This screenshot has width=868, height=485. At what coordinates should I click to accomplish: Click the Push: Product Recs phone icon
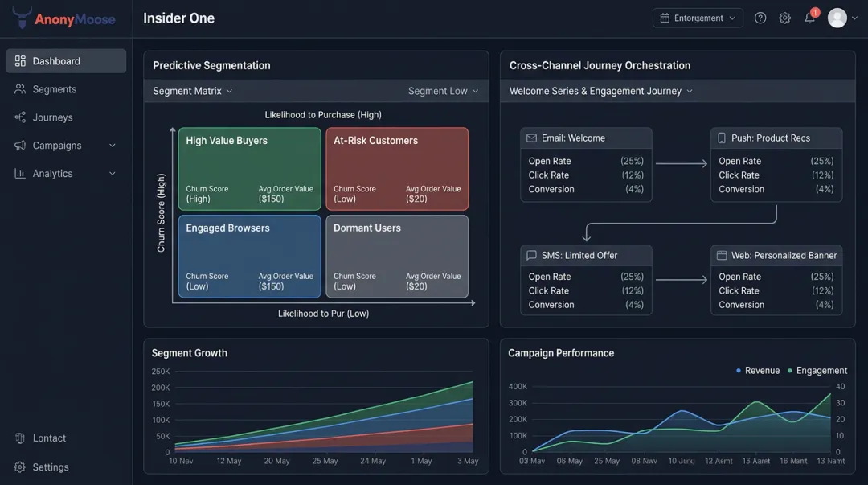point(721,138)
